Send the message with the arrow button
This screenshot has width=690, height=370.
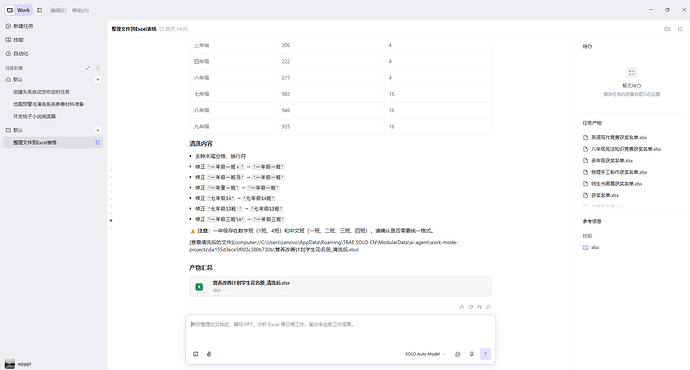[485, 354]
